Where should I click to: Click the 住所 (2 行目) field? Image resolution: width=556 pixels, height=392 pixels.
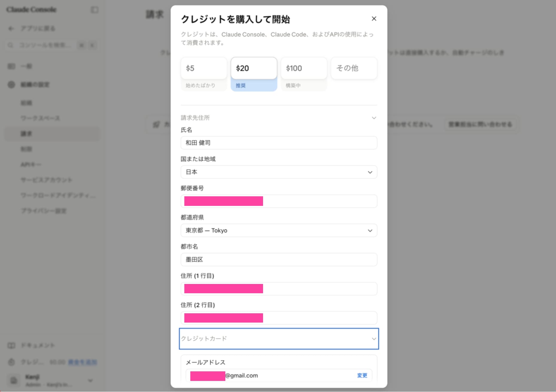pos(279,318)
